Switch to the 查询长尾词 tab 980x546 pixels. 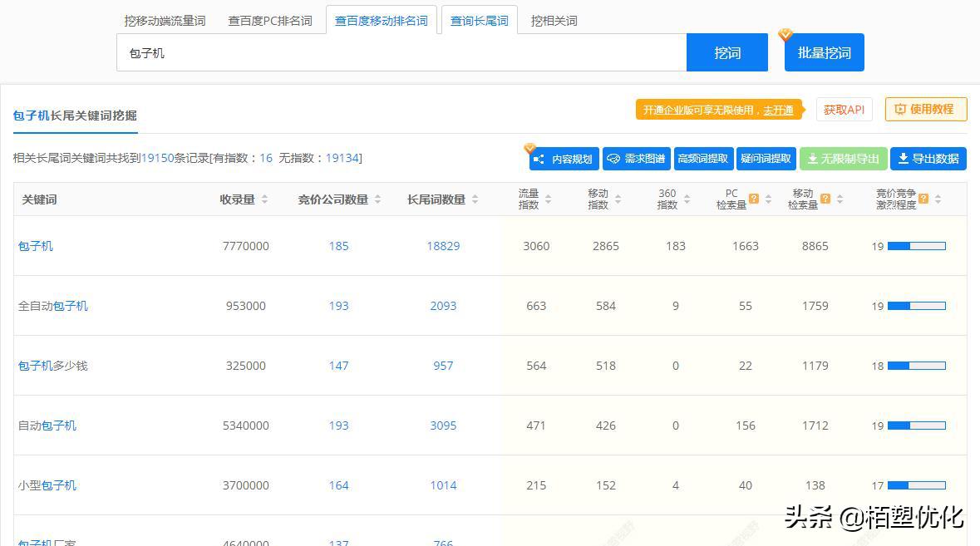(x=480, y=20)
